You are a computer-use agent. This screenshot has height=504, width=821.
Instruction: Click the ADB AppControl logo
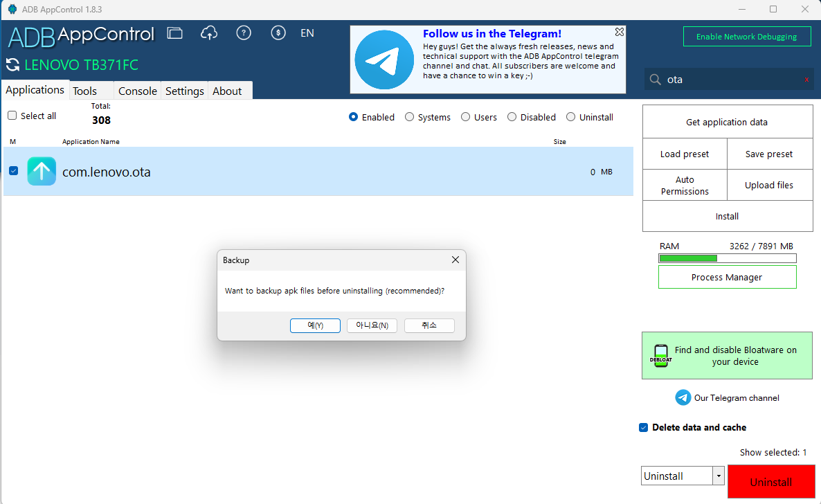point(81,35)
